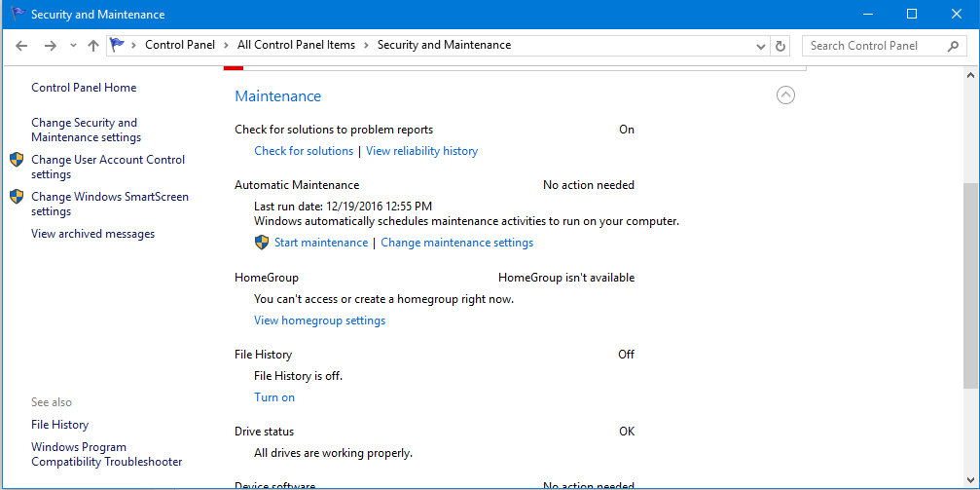Viewport: 980px width, 490px height.
Task: Open View homegroup settings link
Action: point(320,320)
